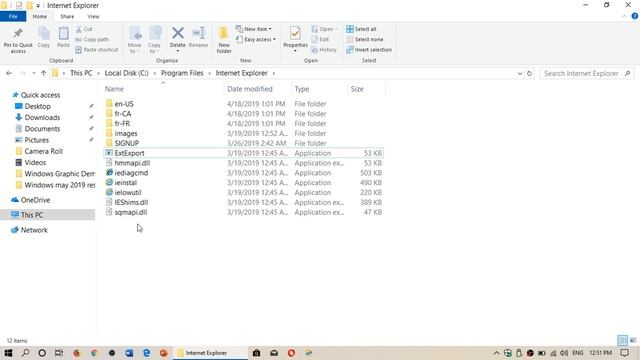The image size is (640, 360).
Task: Switch to the Share ribbon tab
Action: 67,16
